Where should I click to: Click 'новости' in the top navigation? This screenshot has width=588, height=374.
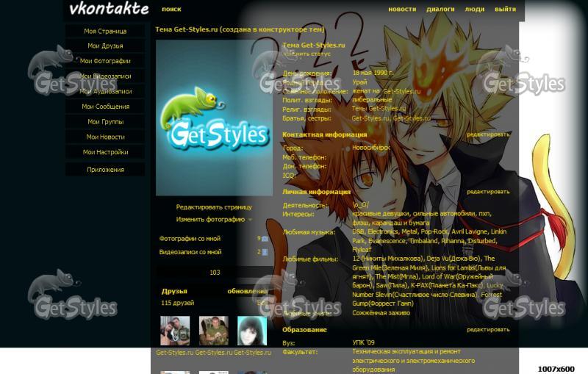[x=402, y=10]
